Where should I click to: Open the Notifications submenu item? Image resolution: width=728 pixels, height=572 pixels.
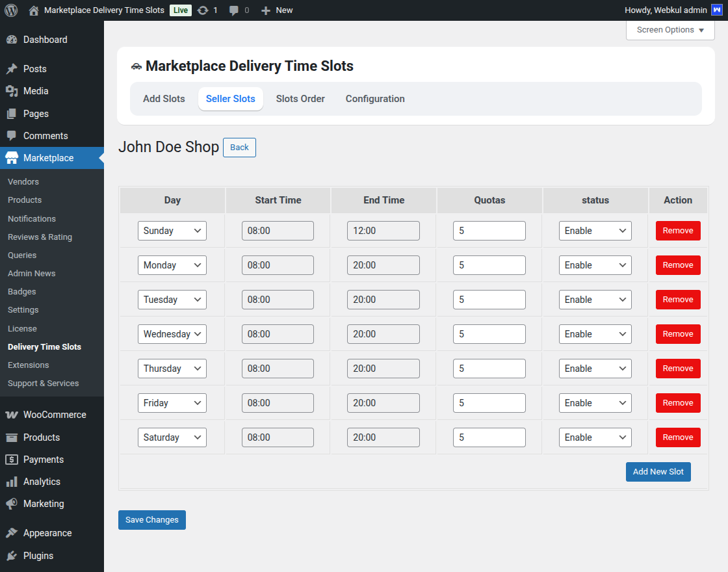click(x=32, y=218)
